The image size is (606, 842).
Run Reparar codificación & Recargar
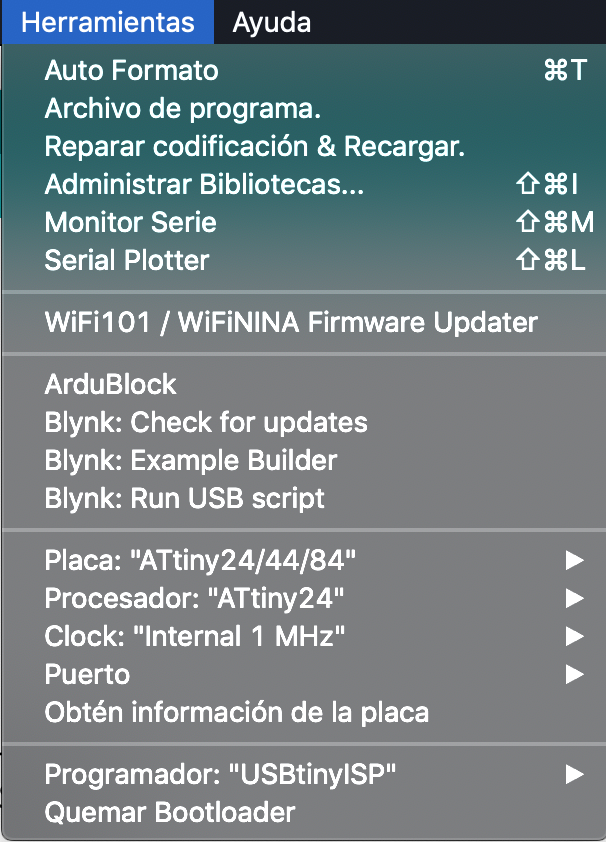pos(304,147)
